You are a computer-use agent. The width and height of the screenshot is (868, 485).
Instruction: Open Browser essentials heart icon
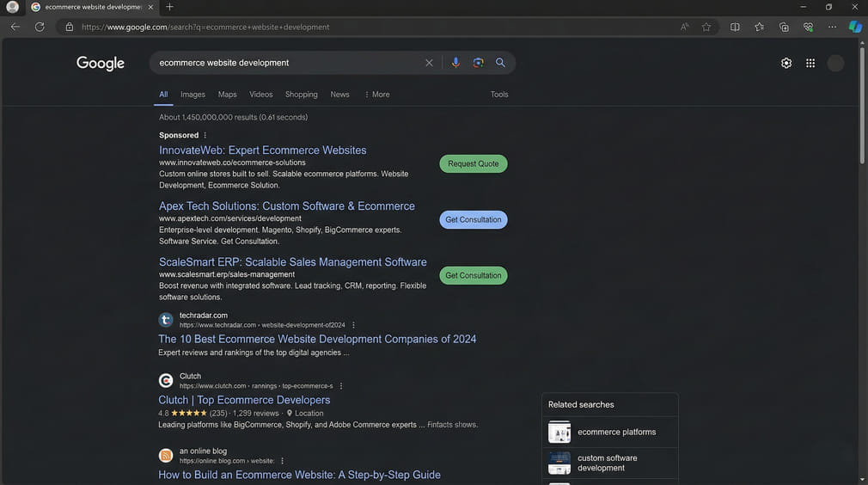[x=808, y=27]
